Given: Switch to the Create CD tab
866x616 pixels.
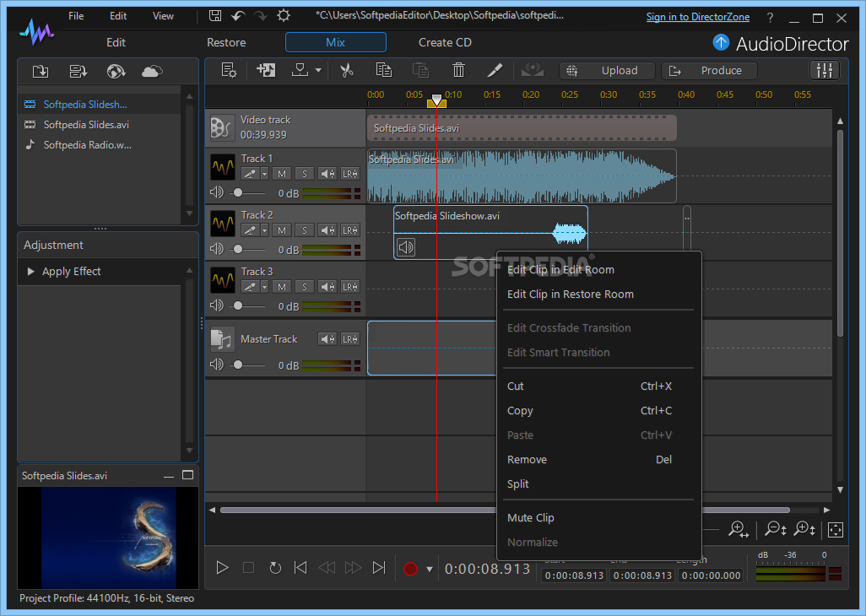Looking at the screenshot, I should [x=445, y=42].
